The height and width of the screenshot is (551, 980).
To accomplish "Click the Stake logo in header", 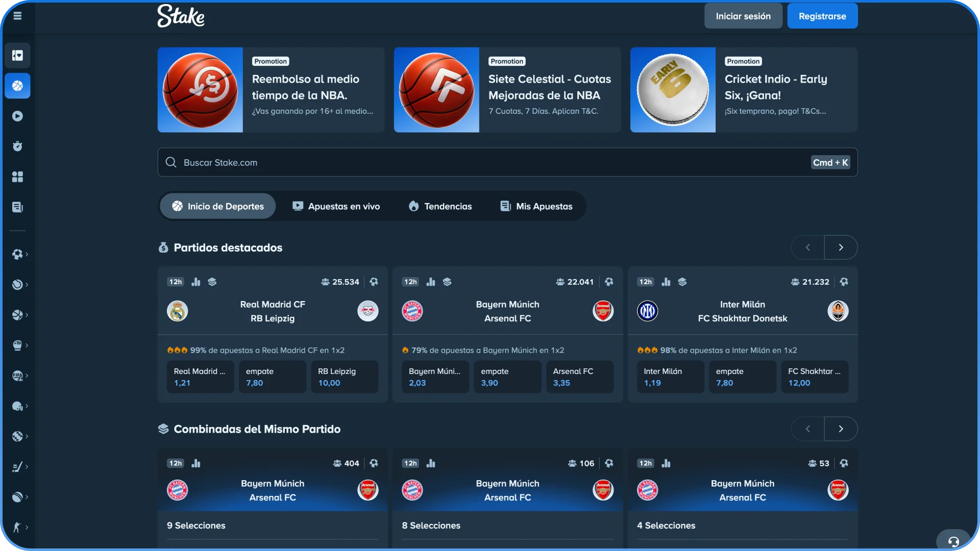I will 181,16.
